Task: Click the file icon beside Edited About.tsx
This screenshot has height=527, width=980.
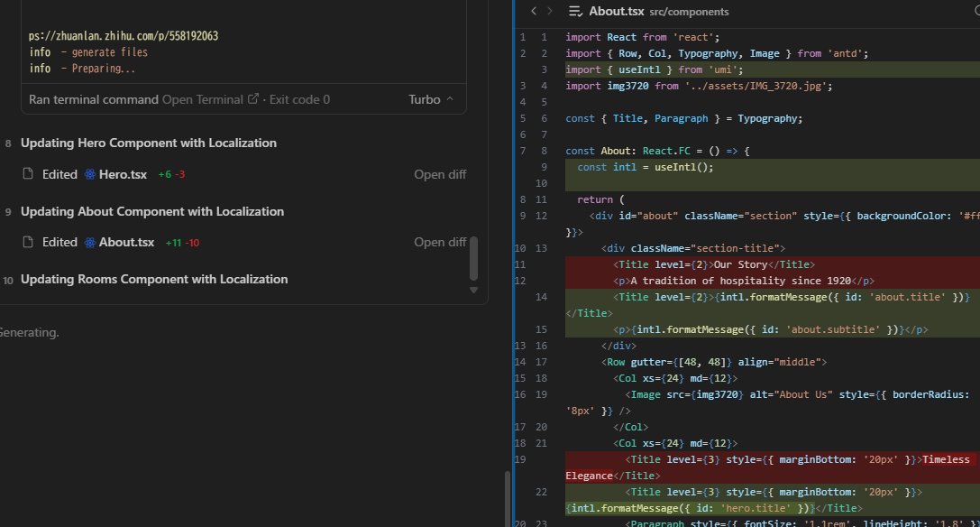Action: (x=28, y=242)
